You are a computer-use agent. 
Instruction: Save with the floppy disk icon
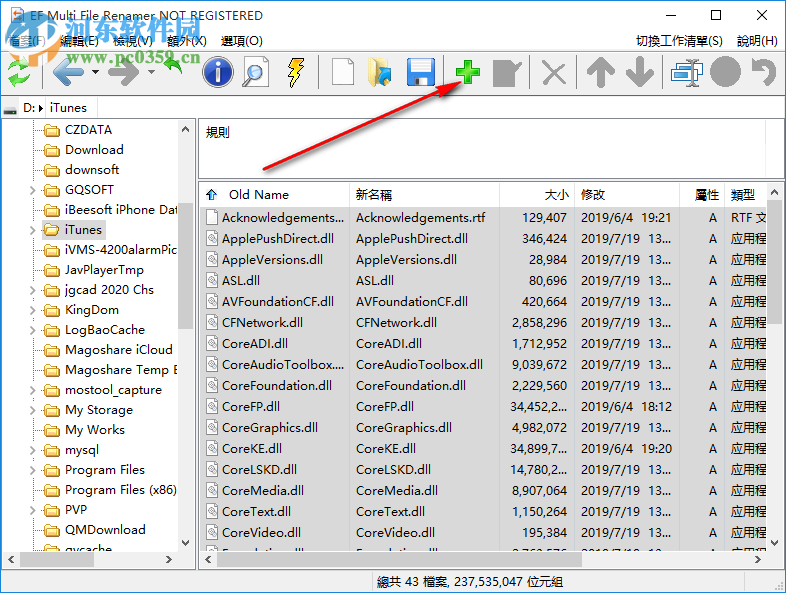click(x=420, y=73)
